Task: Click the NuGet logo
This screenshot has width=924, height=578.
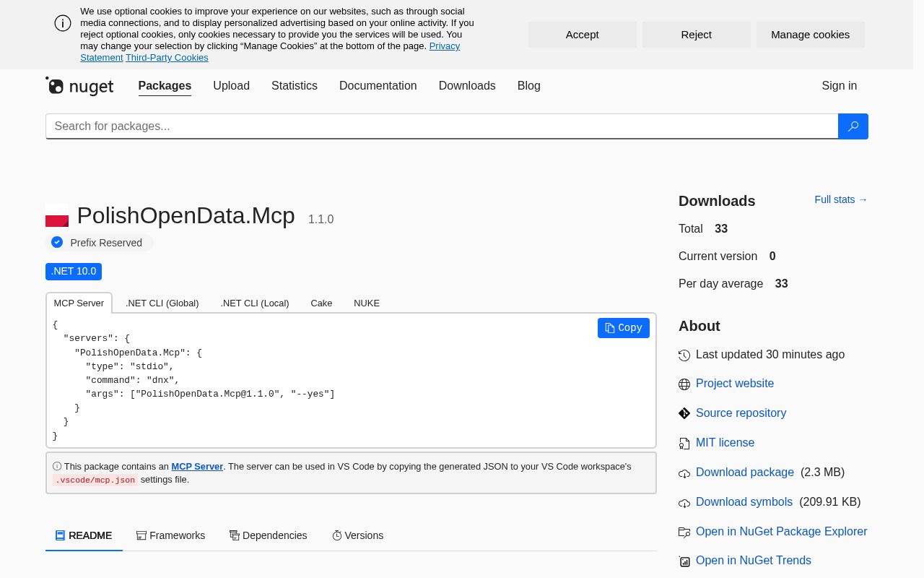Action: coord(79,86)
